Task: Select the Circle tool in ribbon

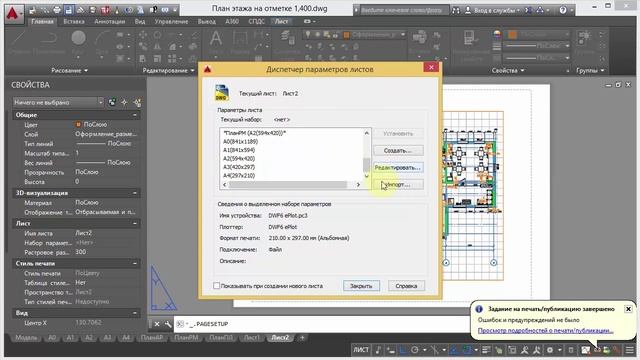Action: click(x=78, y=38)
